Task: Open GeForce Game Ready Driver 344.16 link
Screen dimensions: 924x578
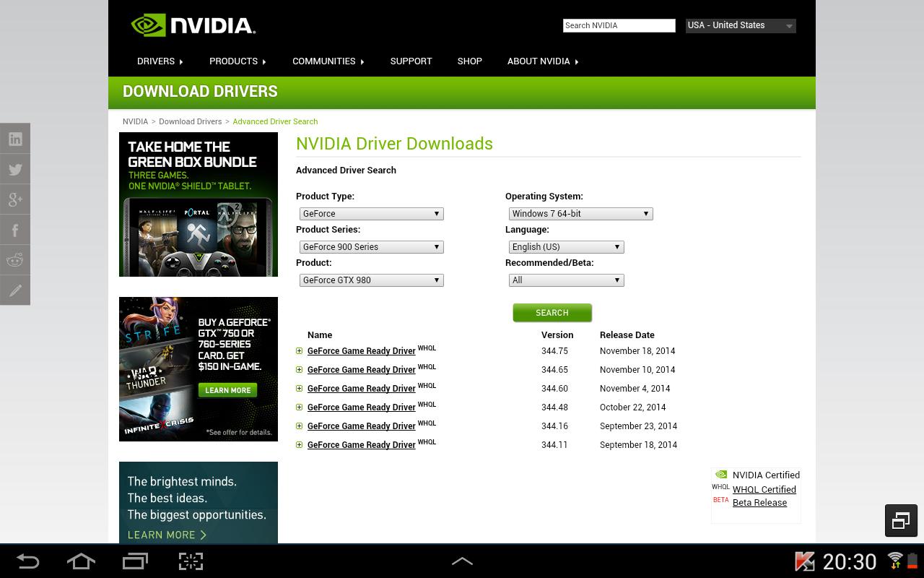Action: (x=362, y=426)
